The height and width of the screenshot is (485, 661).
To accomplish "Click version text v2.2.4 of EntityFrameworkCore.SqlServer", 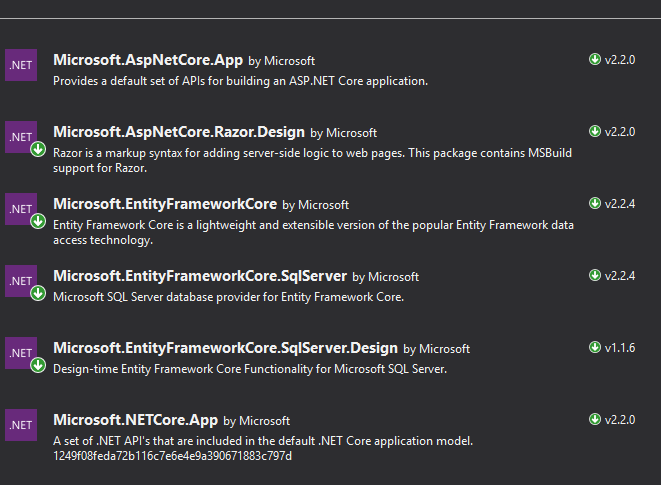I will pyautogui.click(x=620, y=276).
